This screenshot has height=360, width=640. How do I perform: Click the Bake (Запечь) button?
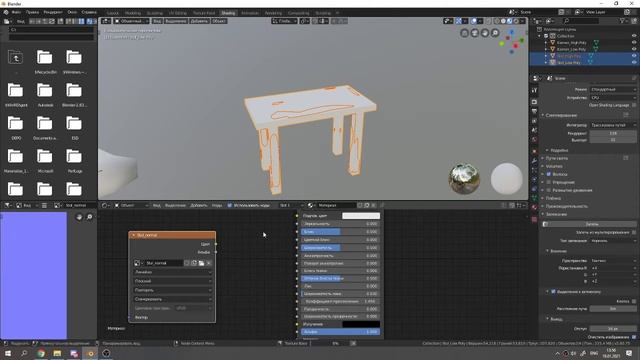pyautogui.click(x=592, y=224)
